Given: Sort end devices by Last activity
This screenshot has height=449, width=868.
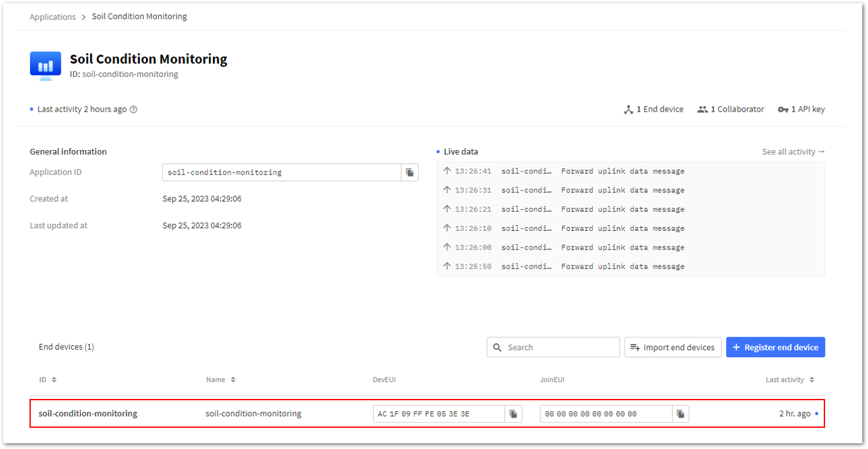Looking at the screenshot, I should [790, 380].
